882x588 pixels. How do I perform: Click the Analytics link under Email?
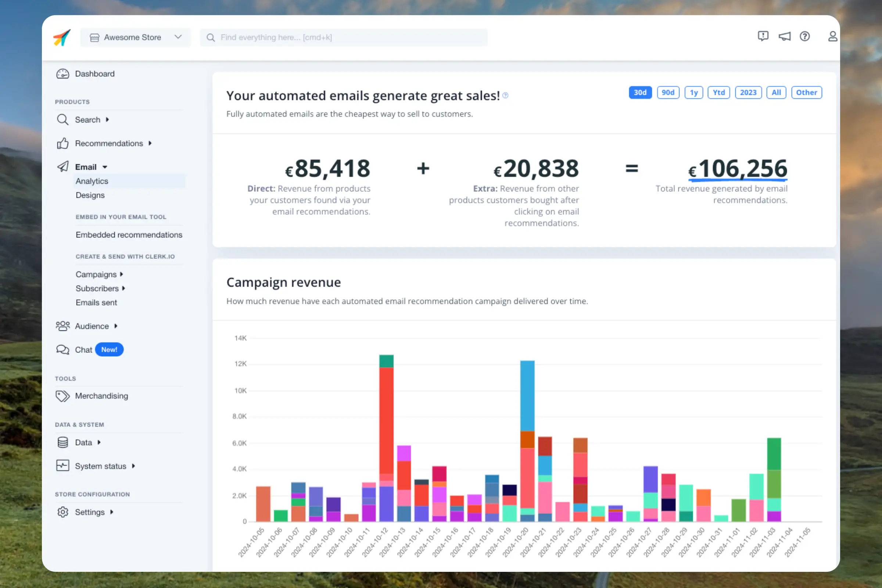pyautogui.click(x=91, y=180)
